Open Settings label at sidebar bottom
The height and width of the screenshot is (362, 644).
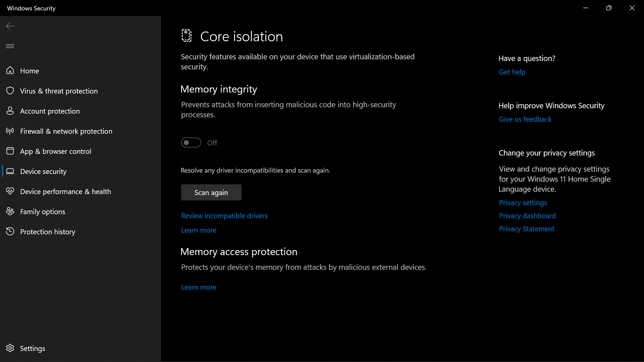(33, 348)
